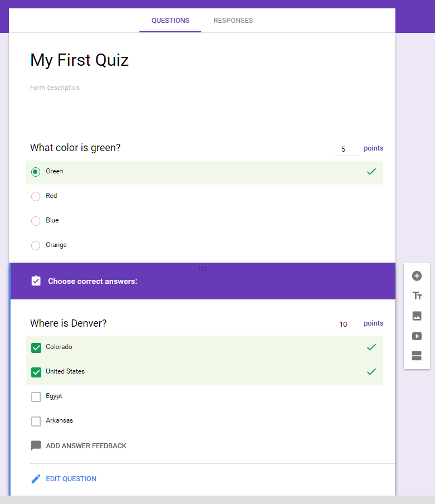Screen dimensions: 435x504
Task: Click the Add video icon
Action: tap(417, 336)
